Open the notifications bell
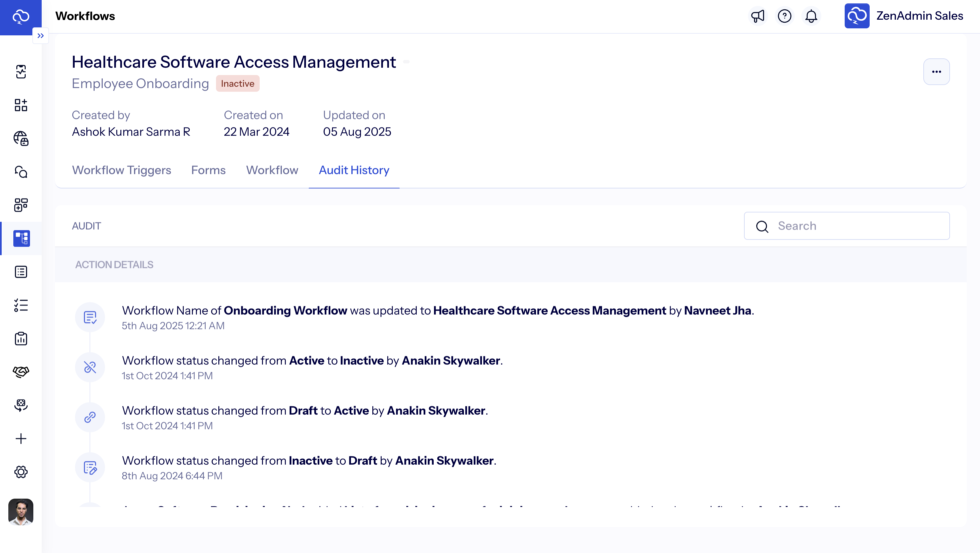Image resolution: width=980 pixels, height=553 pixels. (x=811, y=16)
